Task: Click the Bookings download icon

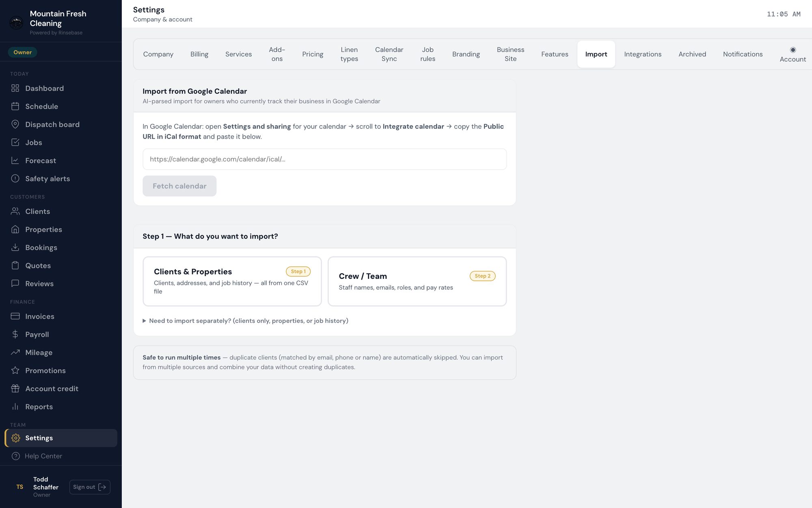Action: coord(15,247)
